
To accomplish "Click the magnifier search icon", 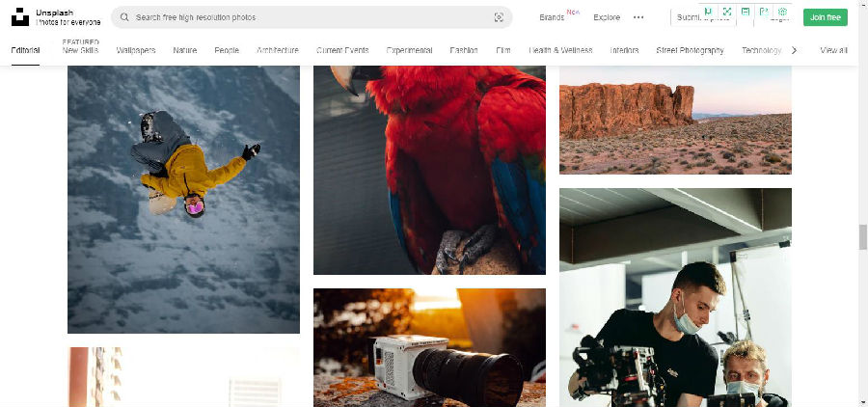I will (x=124, y=17).
